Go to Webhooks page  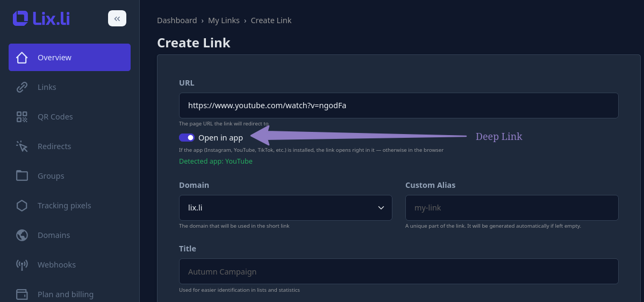(69, 265)
